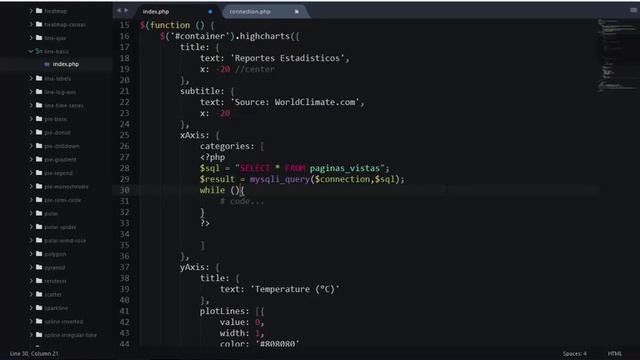The image size is (640, 360).
Task: Click the pie-donut folder icon
Action: 39,132
